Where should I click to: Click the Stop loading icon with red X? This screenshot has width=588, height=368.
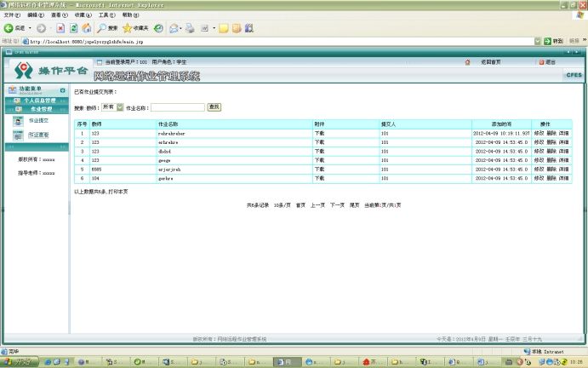pos(60,28)
